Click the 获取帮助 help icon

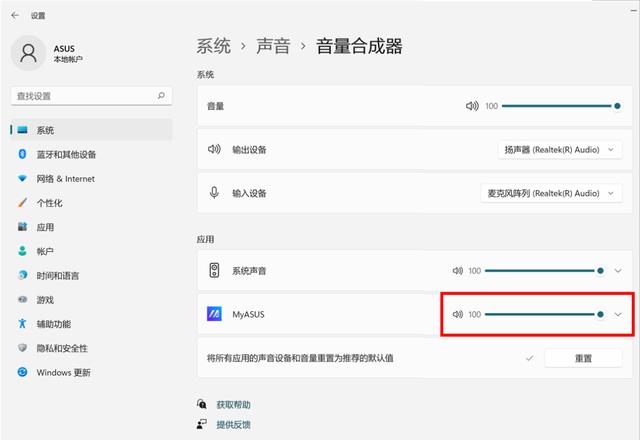[x=202, y=404]
